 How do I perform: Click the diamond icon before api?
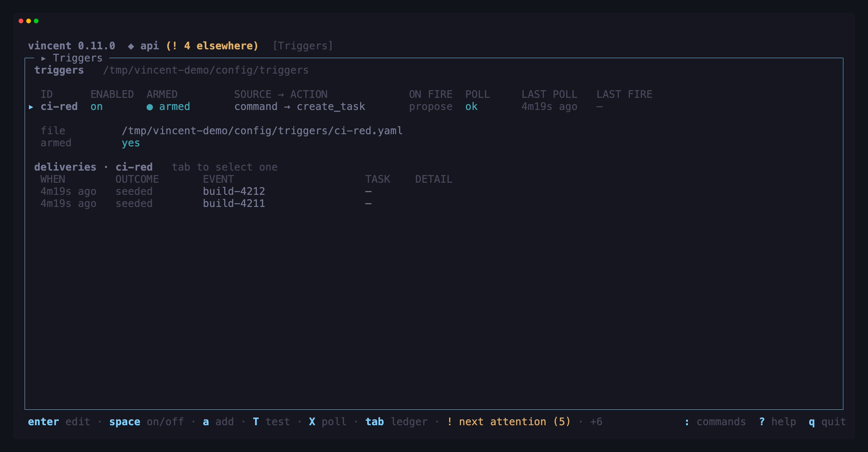[131, 46]
